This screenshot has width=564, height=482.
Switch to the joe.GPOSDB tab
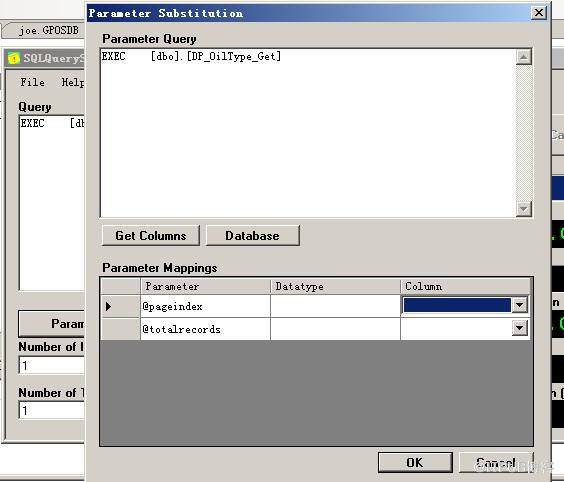49,31
